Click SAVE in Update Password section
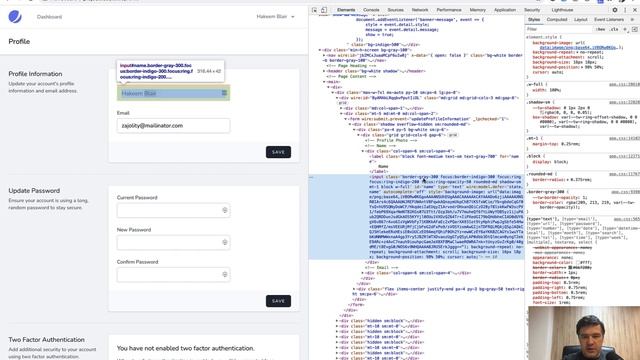Viewport: 640px width, 360px height. (x=278, y=301)
